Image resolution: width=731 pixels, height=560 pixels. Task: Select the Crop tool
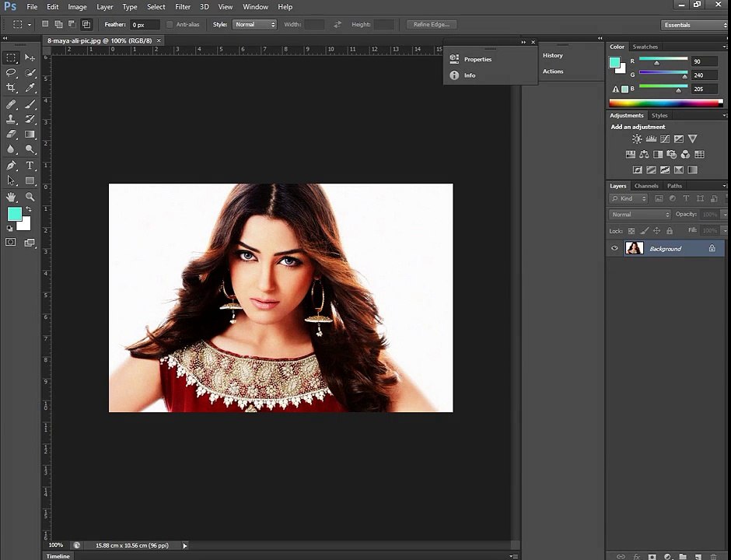[11, 88]
